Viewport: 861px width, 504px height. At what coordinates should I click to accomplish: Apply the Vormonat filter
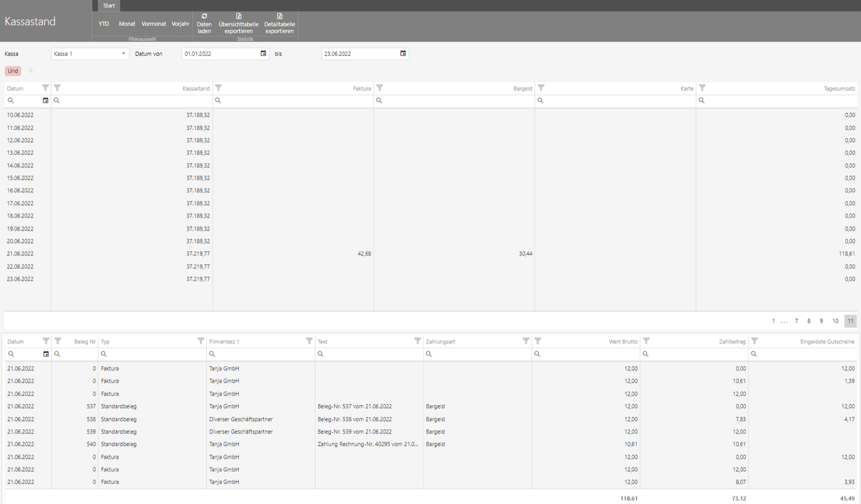(x=154, y=24)
